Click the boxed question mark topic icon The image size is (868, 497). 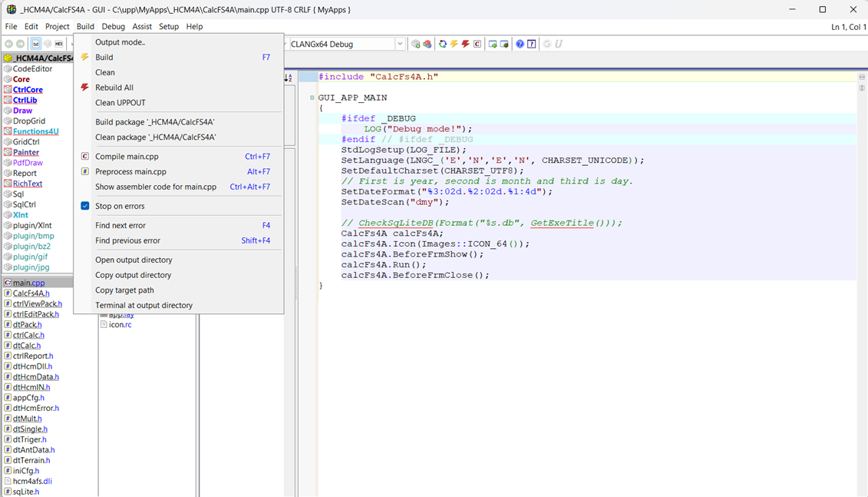[531, 44]
